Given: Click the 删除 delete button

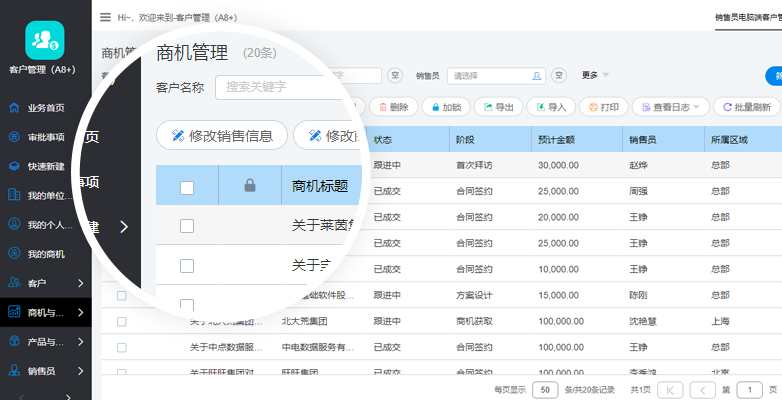Looking at the screenshot, I should (x=392, y=107).
